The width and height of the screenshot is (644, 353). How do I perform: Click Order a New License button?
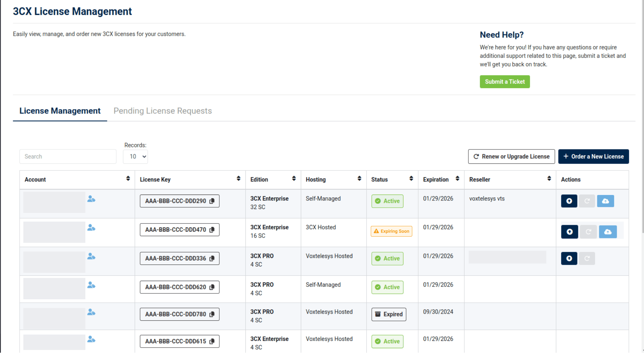point(593,156)
